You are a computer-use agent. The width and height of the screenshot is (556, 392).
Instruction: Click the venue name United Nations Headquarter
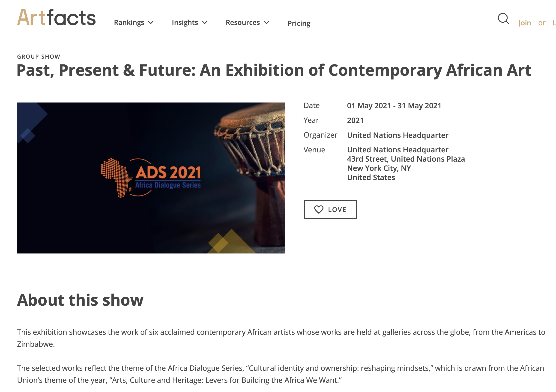(x=398, y=150)
